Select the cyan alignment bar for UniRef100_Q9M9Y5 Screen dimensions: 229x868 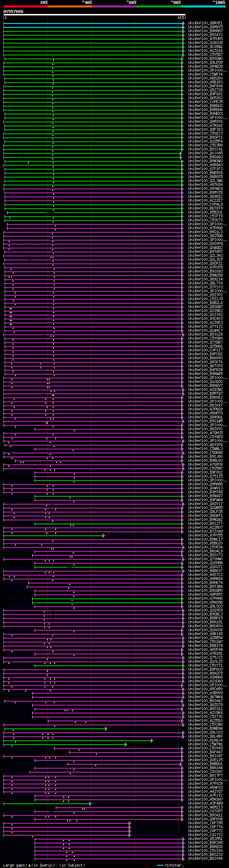[x=94, y=27]
